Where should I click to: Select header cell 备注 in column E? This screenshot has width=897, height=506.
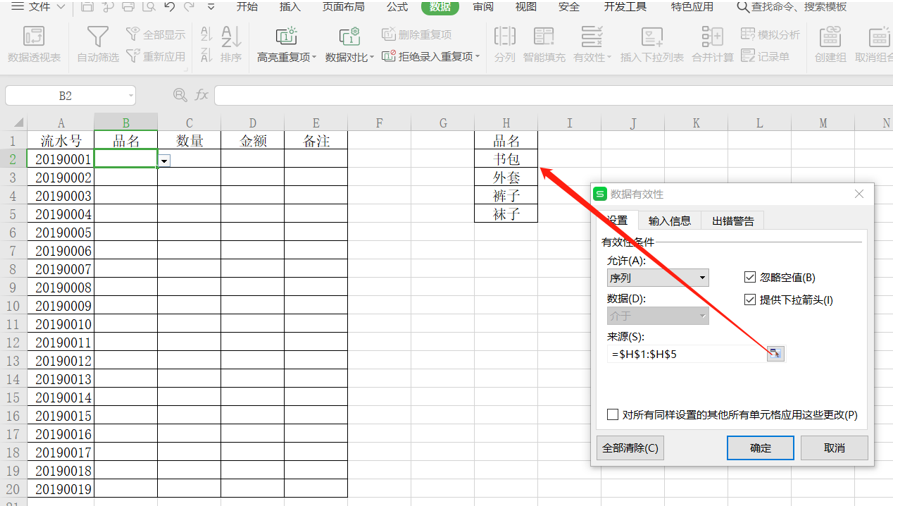316,141
